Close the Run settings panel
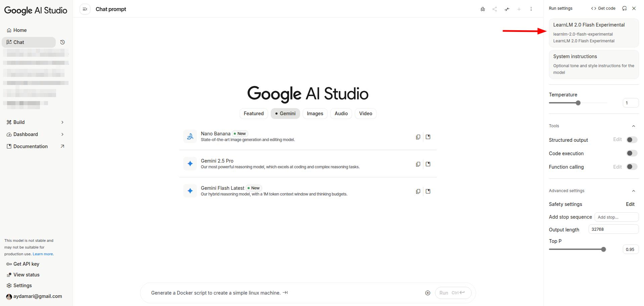 click(x=634, y=8)
